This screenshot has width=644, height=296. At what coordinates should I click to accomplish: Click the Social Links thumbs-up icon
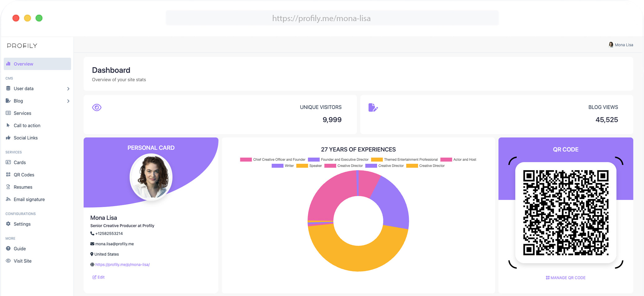pos(8,138)
